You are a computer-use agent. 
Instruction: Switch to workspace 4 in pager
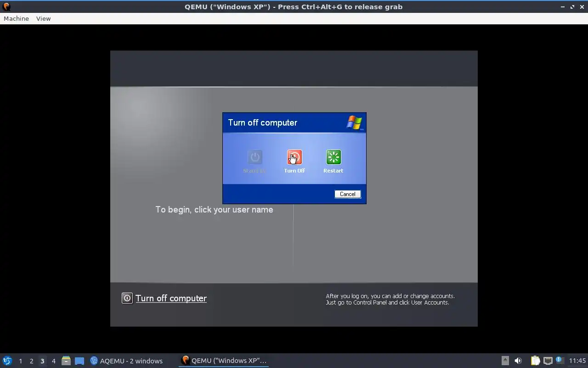pyautogui.click(x=53, y=361)
